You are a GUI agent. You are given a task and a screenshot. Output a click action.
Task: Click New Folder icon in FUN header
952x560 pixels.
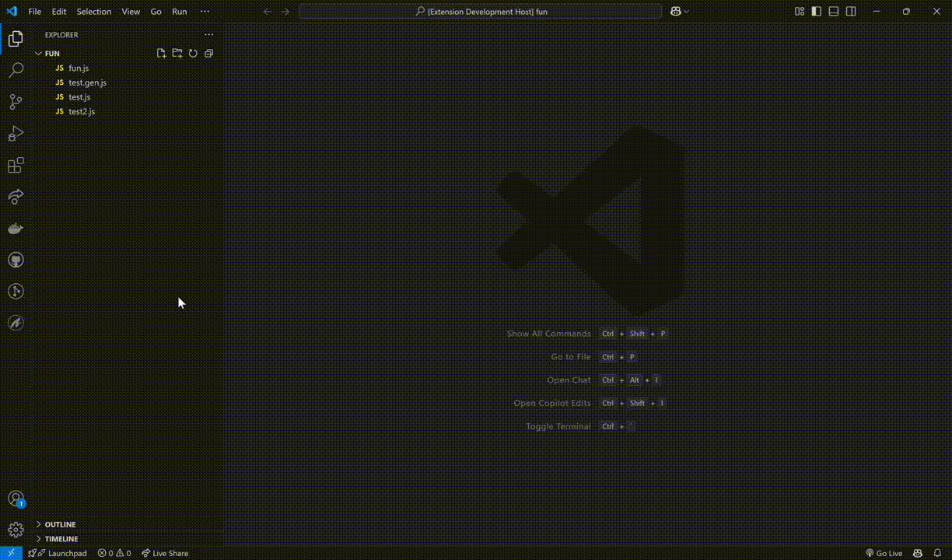click(x=177, y=54)
